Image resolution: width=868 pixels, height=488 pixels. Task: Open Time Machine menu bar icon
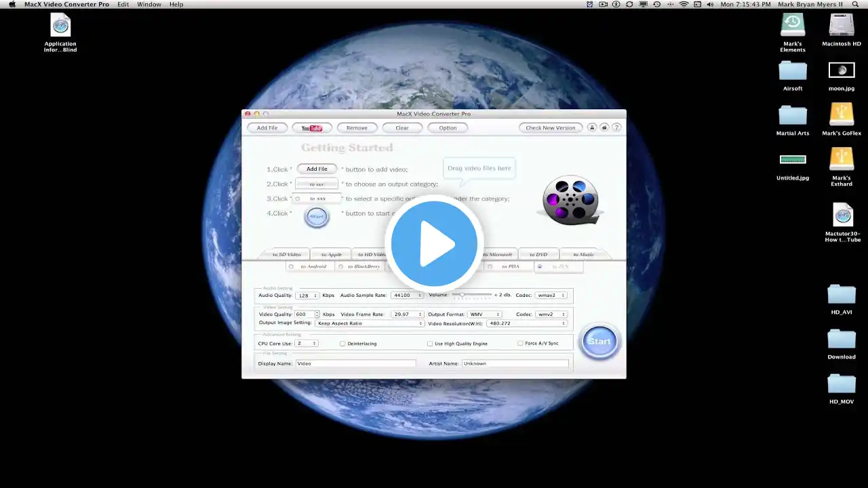click(x=656, y=4)
